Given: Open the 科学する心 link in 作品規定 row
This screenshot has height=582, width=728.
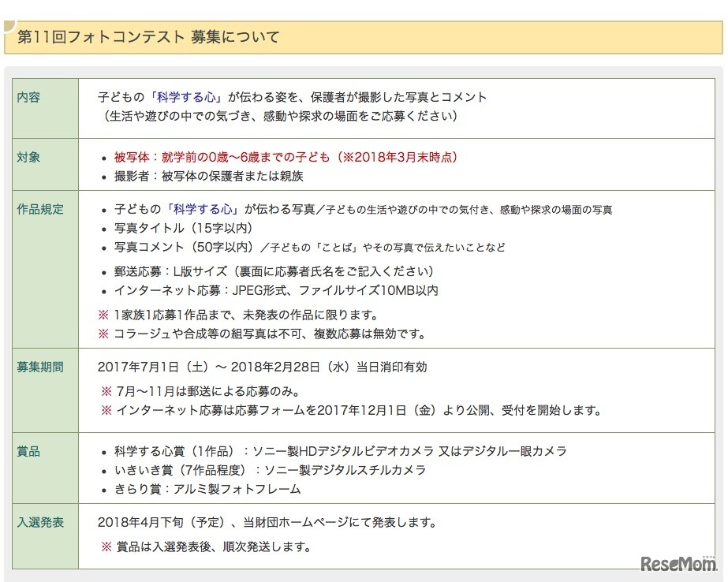Looking at the screenshot, I should tap(203, 209).
